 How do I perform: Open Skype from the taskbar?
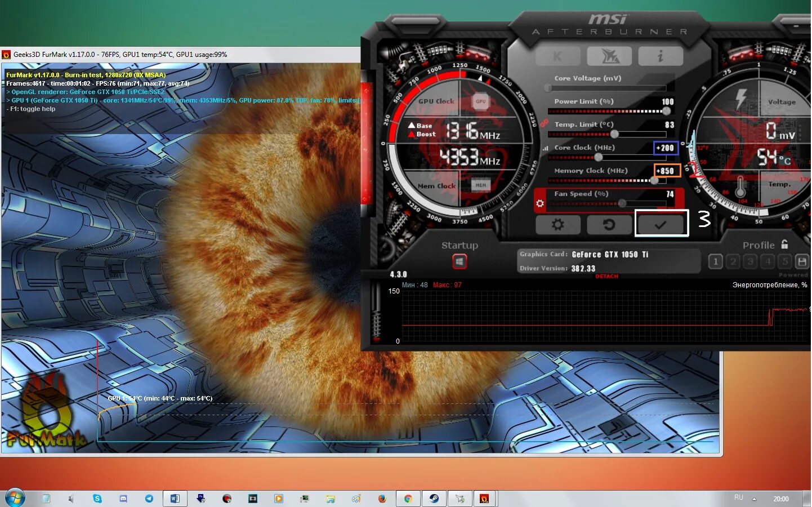tap(97, 499)
